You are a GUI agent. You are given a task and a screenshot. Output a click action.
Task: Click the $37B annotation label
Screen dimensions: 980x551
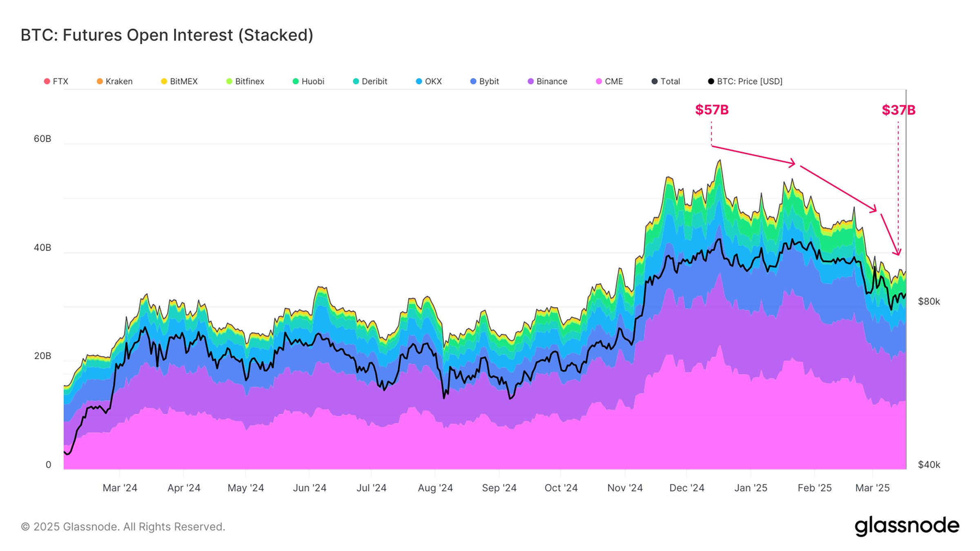click(x=898, y=109)
